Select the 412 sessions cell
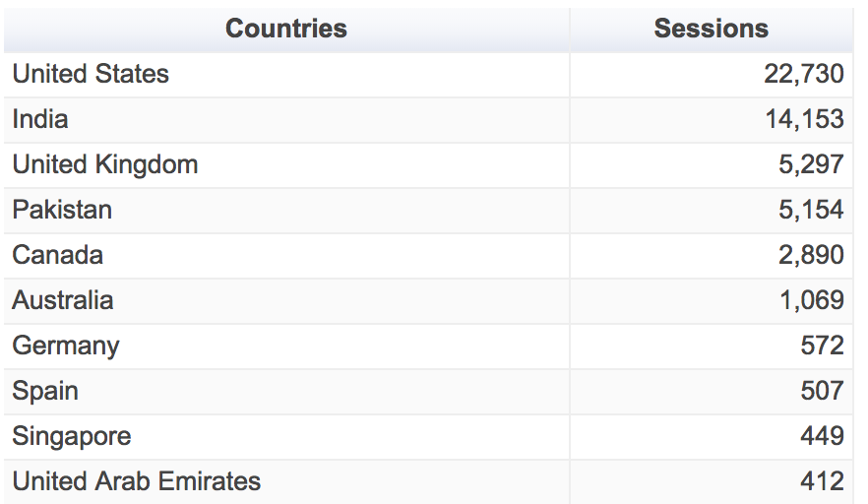This screenshot has width=868, height=504. 822,481
